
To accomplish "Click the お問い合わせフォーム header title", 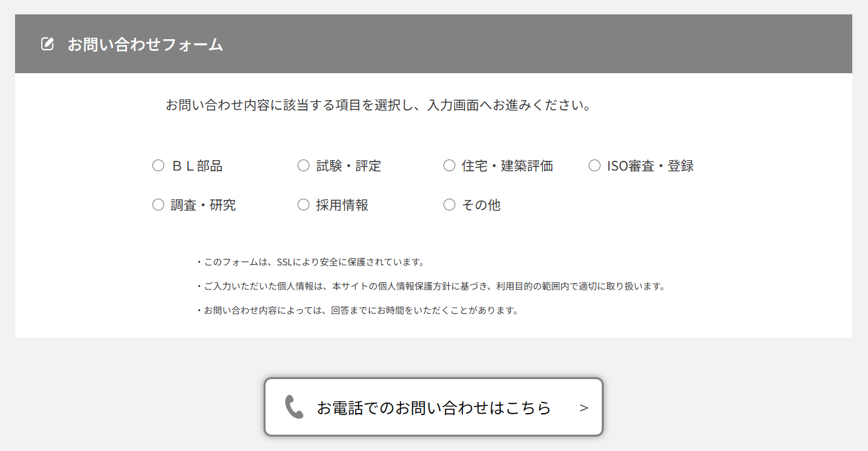I will 145,45.
